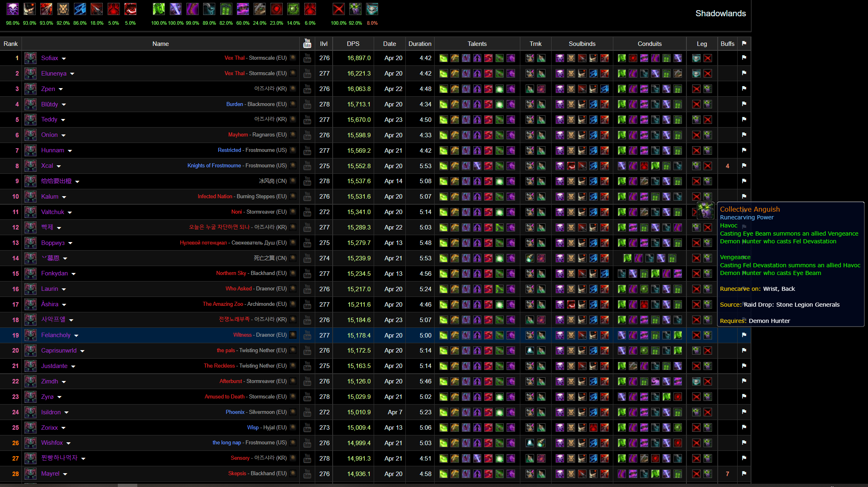Click the flag icon in Sofiax's row

click(x=744, y=58)
